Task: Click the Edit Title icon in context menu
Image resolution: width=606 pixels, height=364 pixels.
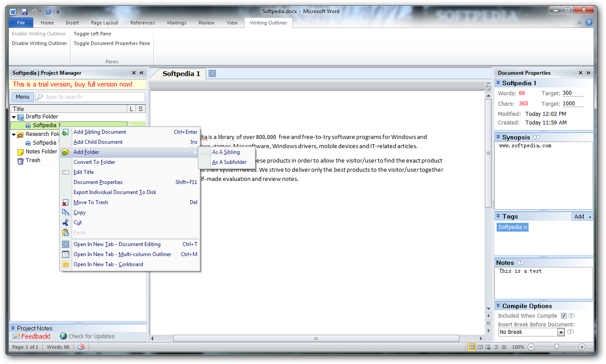Action: pos(65,172)
